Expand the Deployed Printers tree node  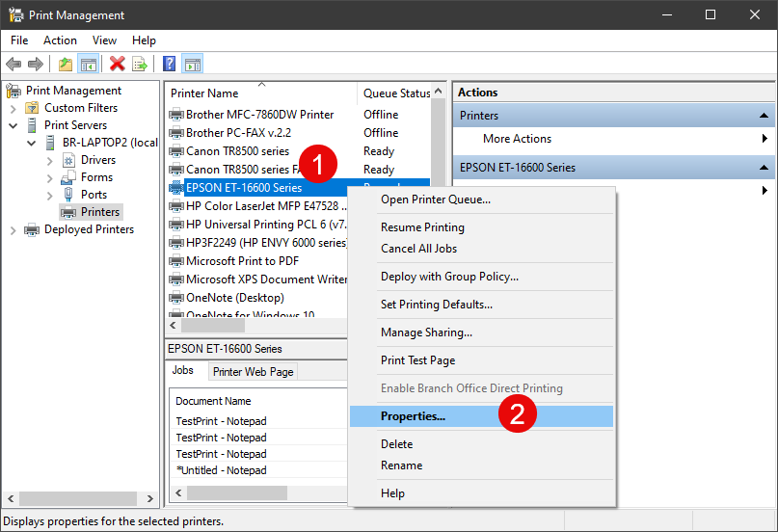[13, 229]
